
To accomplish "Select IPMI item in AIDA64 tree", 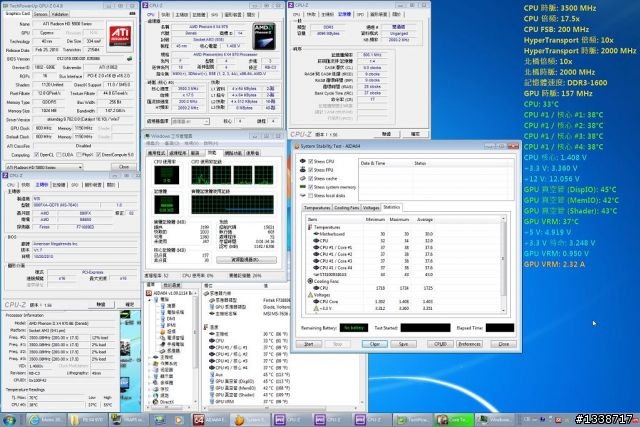I will (x=171, y=325).
